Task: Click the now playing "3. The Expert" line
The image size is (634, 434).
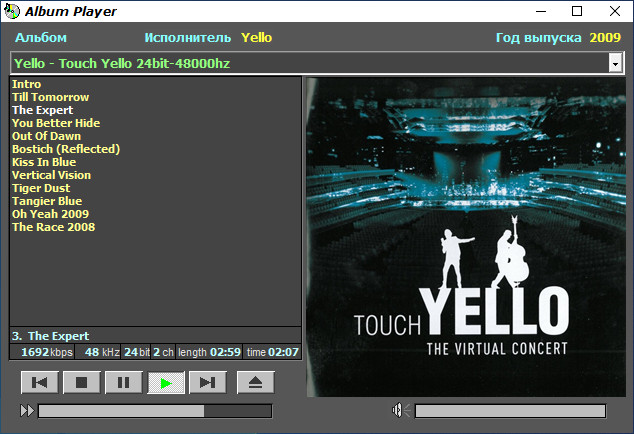Action: point(156,336)
